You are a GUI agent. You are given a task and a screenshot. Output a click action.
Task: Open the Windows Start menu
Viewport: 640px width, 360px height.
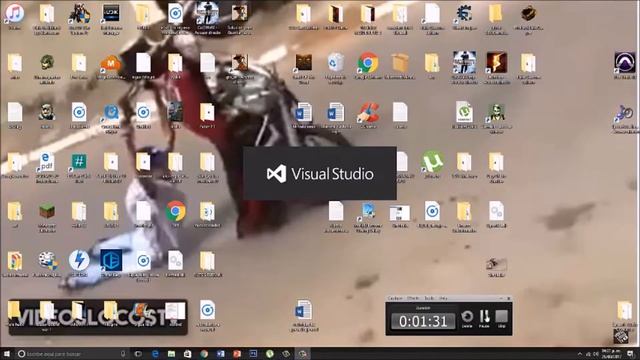(x=7, y=354)
